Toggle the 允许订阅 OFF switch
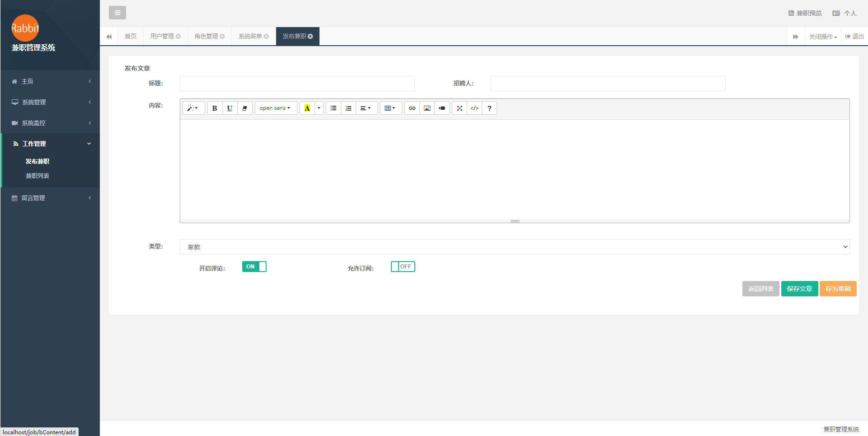The width and height of the screenshot is (868, 436). click(x=403, y=267)
